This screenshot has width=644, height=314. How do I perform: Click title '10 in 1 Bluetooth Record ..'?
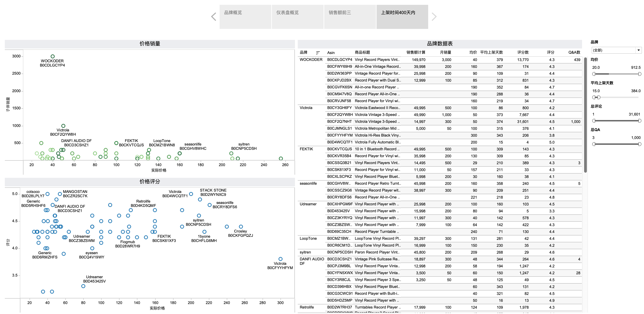377,149
